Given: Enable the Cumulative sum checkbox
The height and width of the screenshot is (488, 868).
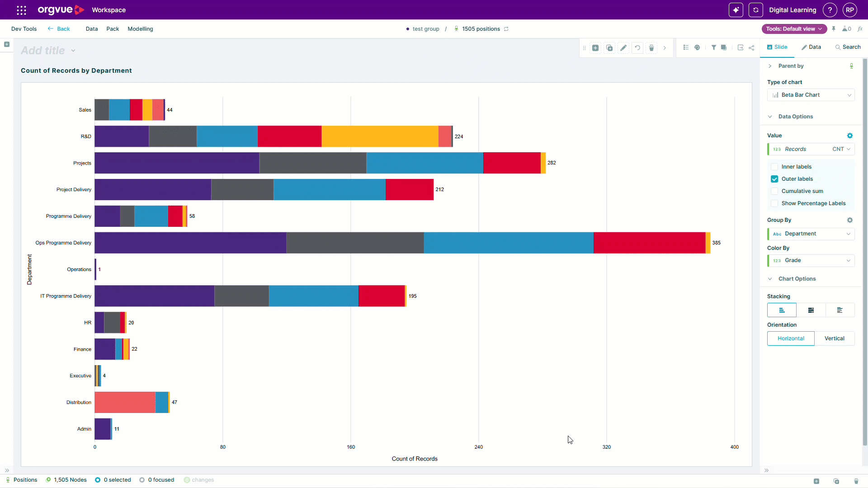Looking at the screenshot, I should (774, 191).
